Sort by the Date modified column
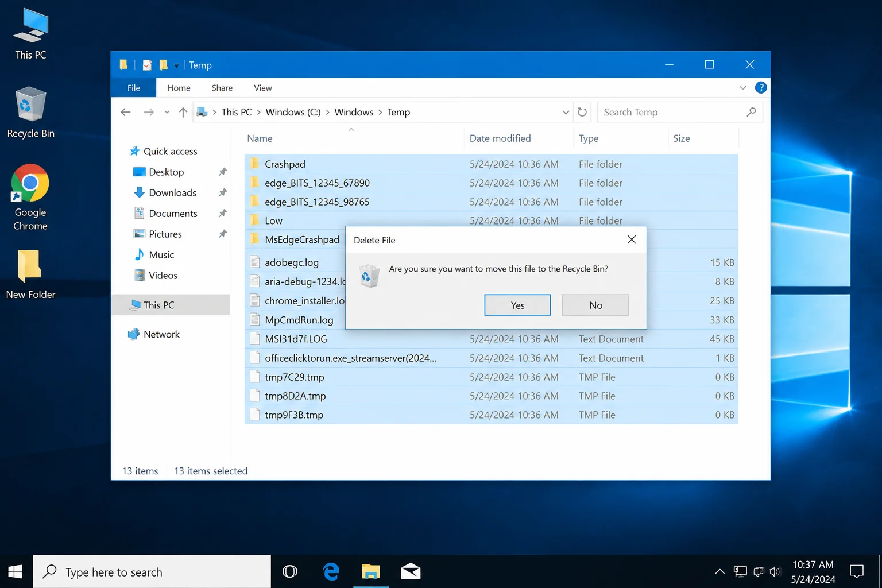 pyautogui.click(x=500, y=138)
